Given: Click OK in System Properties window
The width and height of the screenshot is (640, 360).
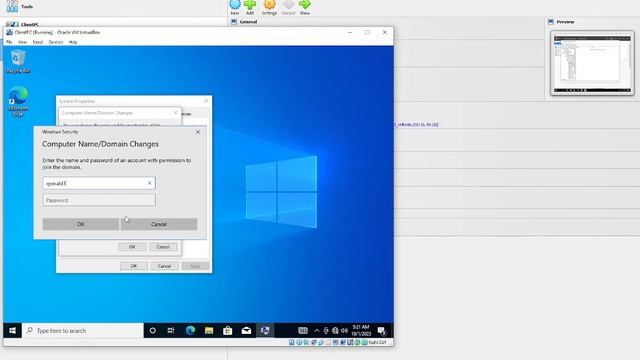Looking at the screenshot, I should tap(133, 266).
